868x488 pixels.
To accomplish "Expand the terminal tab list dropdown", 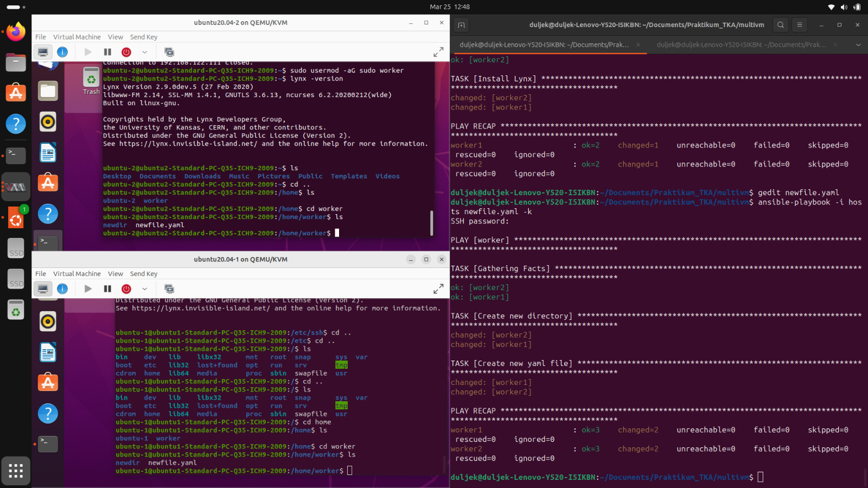I will click(858, 44).
